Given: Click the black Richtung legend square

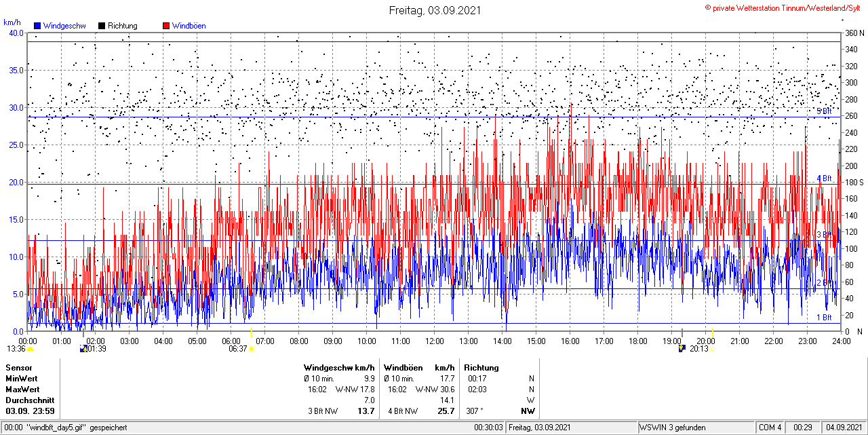Looking at the screenshot, I should 102,26.
